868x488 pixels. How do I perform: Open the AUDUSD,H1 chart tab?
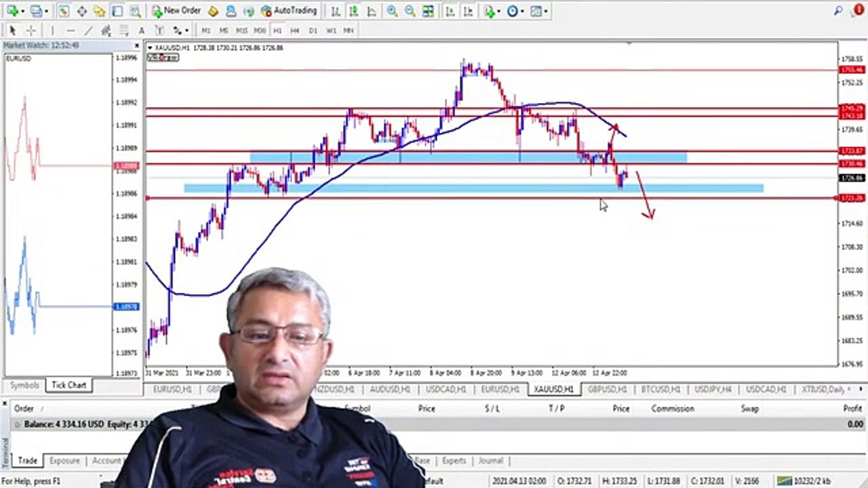click(x=390, y=389)
